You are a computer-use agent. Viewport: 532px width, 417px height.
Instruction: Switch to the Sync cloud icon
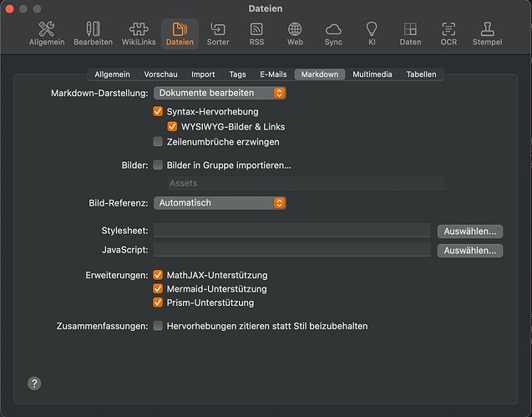pyautogui.click(x=333, y=33)
